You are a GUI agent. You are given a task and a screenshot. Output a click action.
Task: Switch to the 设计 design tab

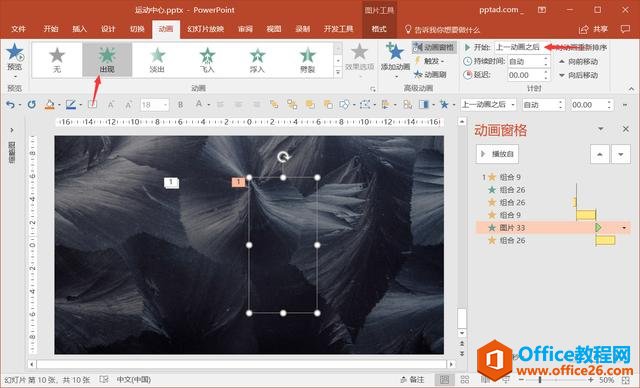click(x=108, y=29)
